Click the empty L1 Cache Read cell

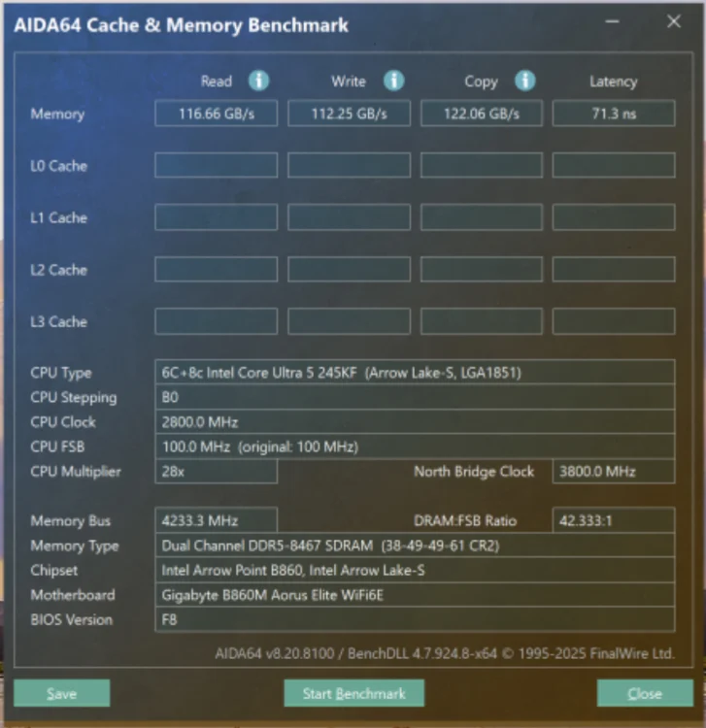click(216, 217)
